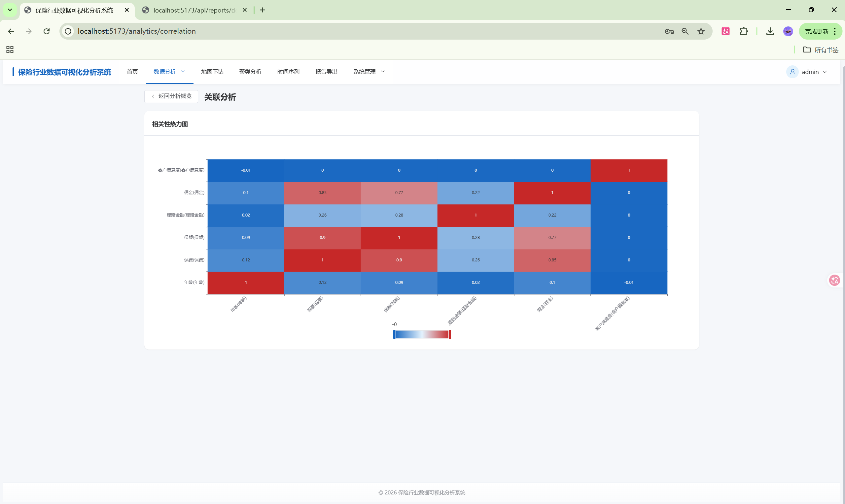The width and height of the screenshot is (845, 504).
Task: Open the browser extensions puzzle icon
Action: (743, 31)
